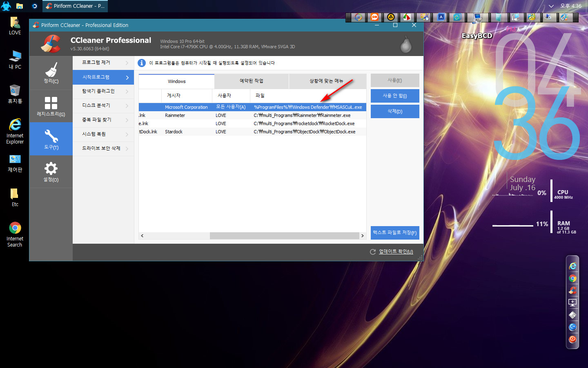Click the 사용(E) enable button

pyautogui.click(x=395, y=81)
